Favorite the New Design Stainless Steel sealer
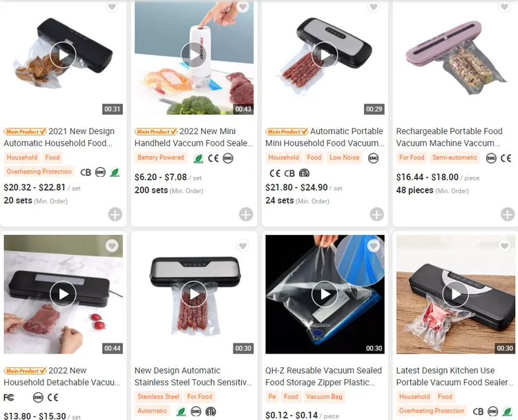 [x=243, y=246]
